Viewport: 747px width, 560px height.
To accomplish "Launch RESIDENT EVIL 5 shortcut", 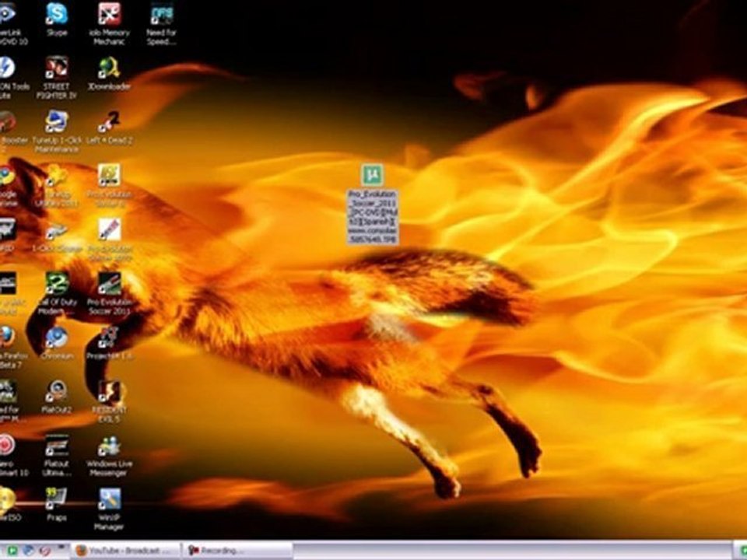I will click(109, 401).
